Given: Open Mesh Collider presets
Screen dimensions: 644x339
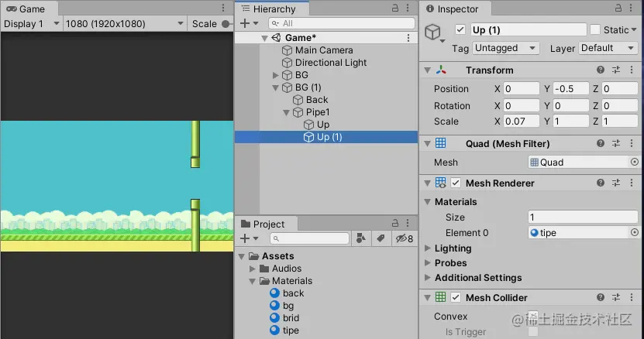Looking at the screenshot, I should pos(616,297).
